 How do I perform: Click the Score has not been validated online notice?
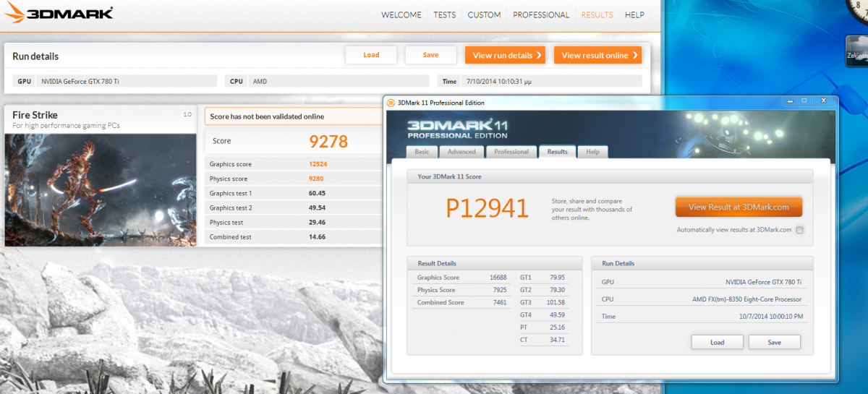293,116
